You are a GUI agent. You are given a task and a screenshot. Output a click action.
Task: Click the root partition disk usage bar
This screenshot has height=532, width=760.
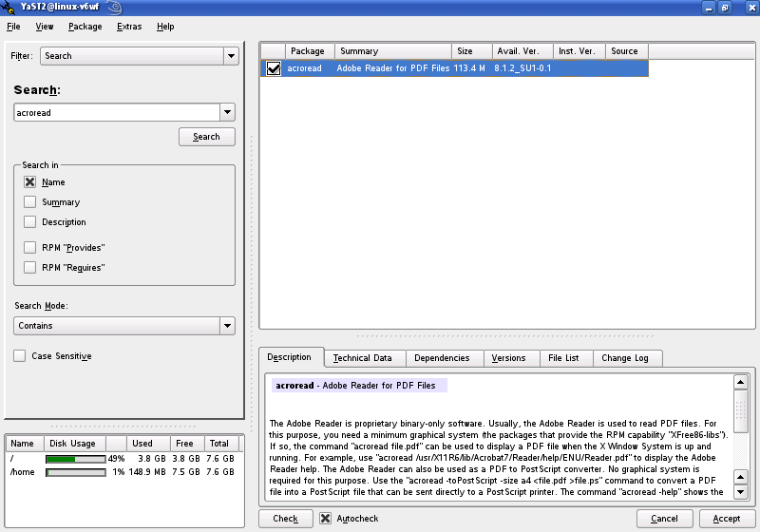click(76, 459)
